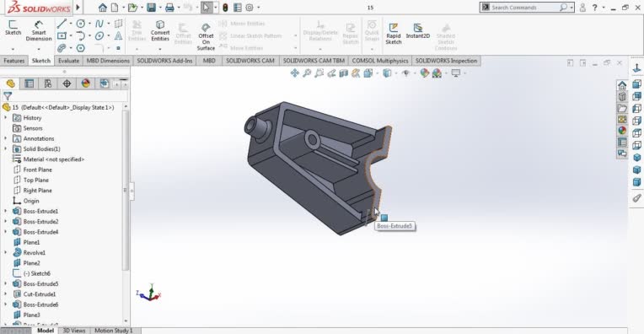The height and width of the screenshot is (334, 644).
Task: Expand the Boss-Extrude1 feature
Action: (x=6, y=211)
